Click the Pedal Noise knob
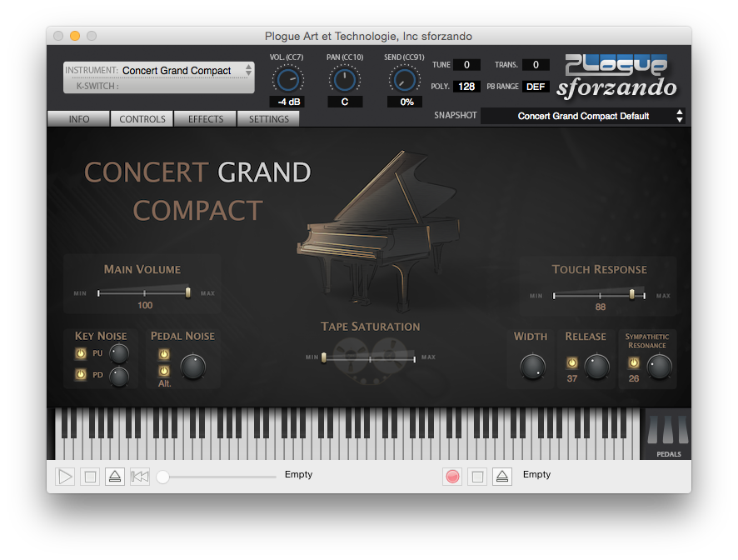738x560 pixels. point(193,367)
